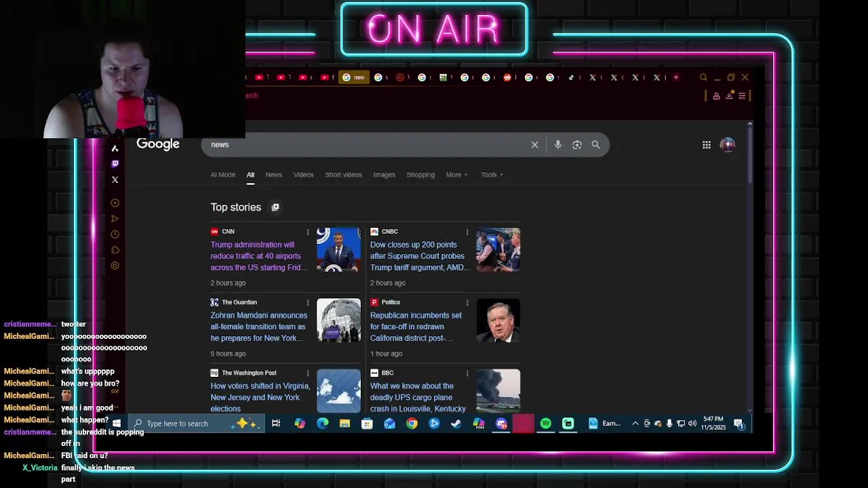This screenshot has width=868, height=488.
Task: Start voice search with microphone icon
Action: coord(557,144)
